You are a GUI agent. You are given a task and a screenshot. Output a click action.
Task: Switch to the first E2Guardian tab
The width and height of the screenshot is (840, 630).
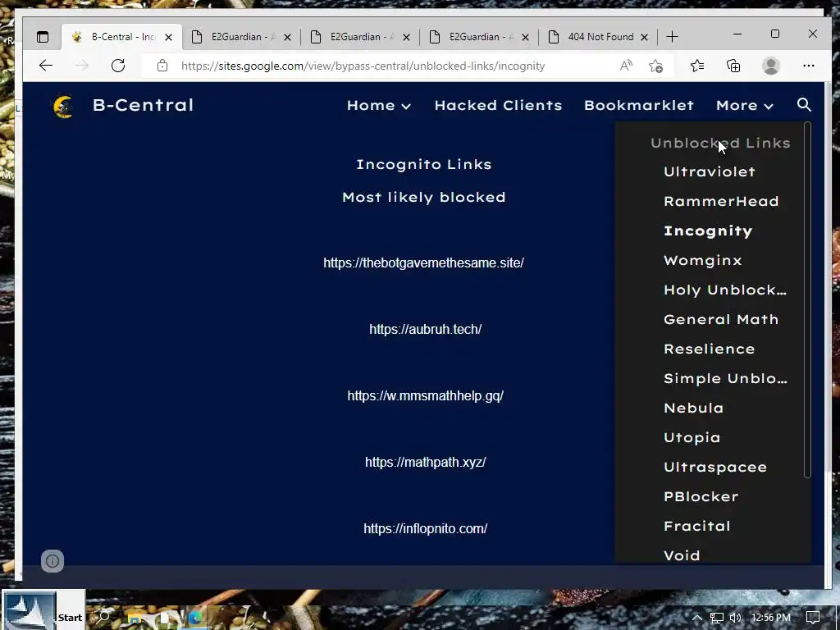pos(241,37)
